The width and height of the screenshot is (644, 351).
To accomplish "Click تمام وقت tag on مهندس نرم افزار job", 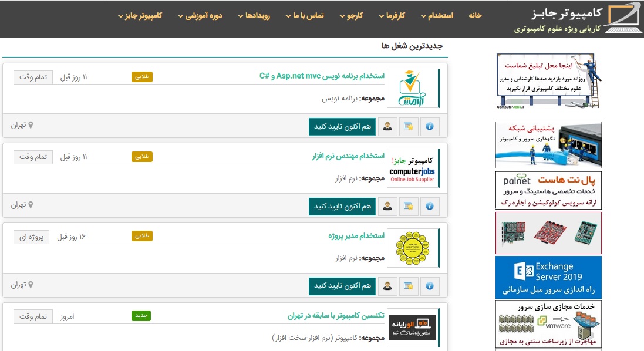I will [33, 157].
